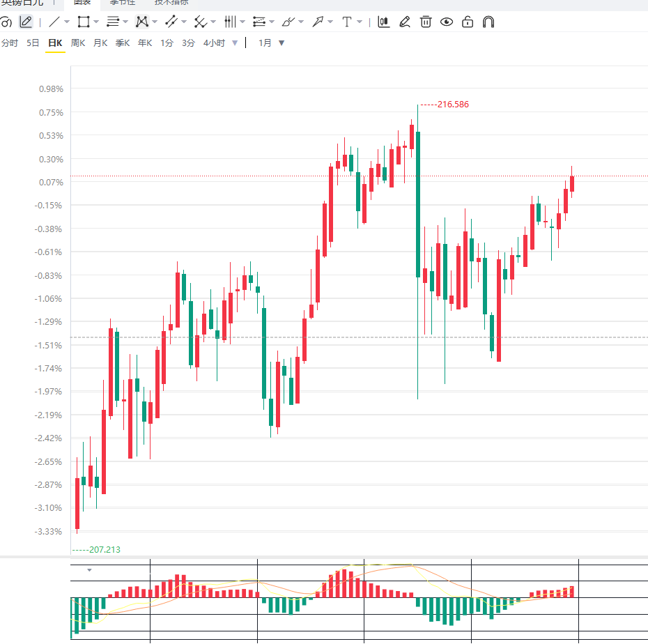This screenshot has height=644, width=648.
Task: Open the 1月 range dropdown arrow
Action: (281, 43)
